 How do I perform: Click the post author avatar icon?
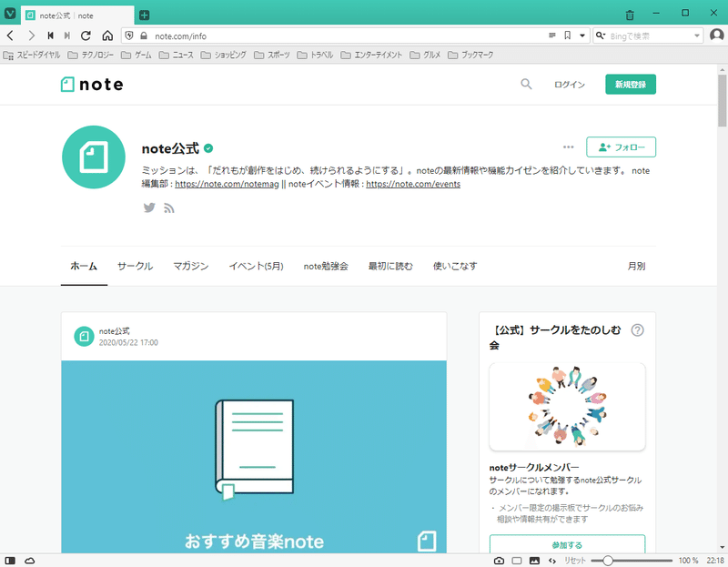tap(84, 336)
